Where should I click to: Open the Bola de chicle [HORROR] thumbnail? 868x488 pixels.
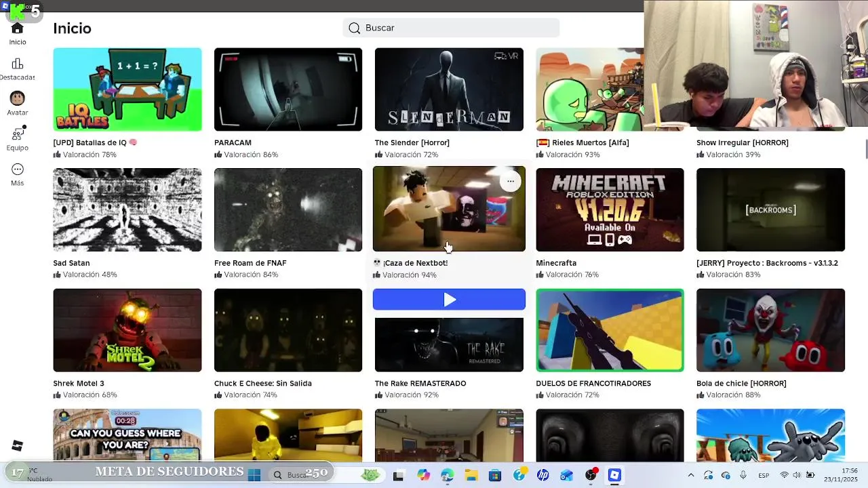[771, 330]
